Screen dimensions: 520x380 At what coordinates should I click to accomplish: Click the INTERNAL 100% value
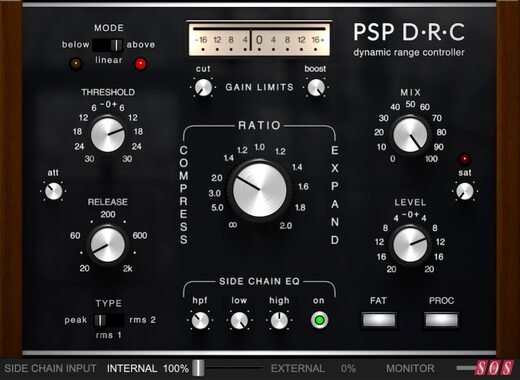click(147, 368)
